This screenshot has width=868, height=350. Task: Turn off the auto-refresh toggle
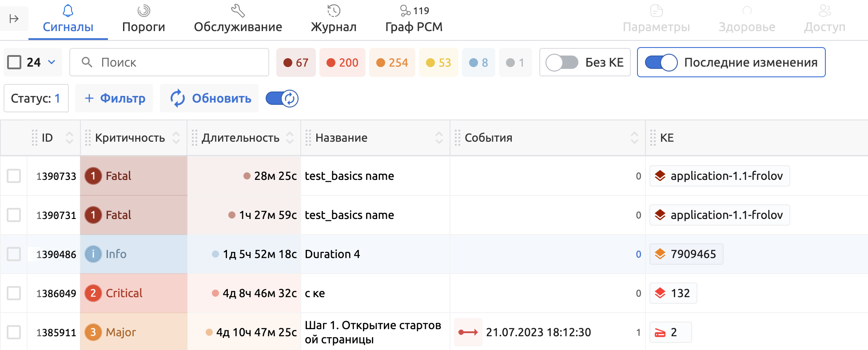(x=282, y=99)
